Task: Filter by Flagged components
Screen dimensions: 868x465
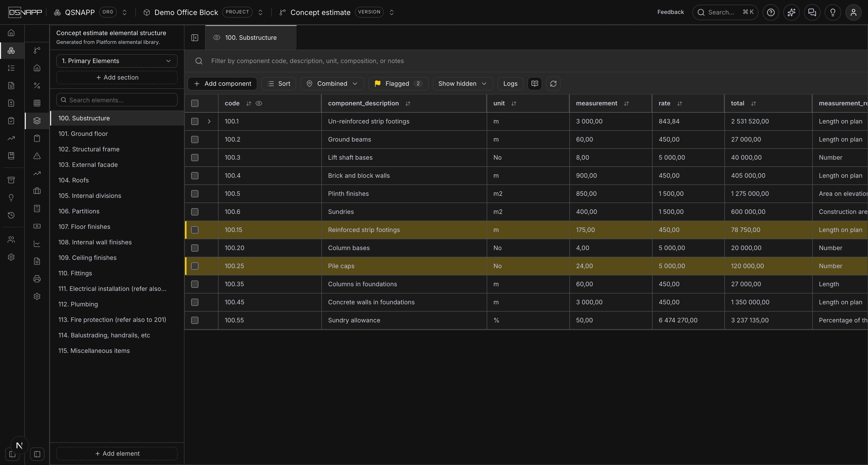Action: (398, 83)
